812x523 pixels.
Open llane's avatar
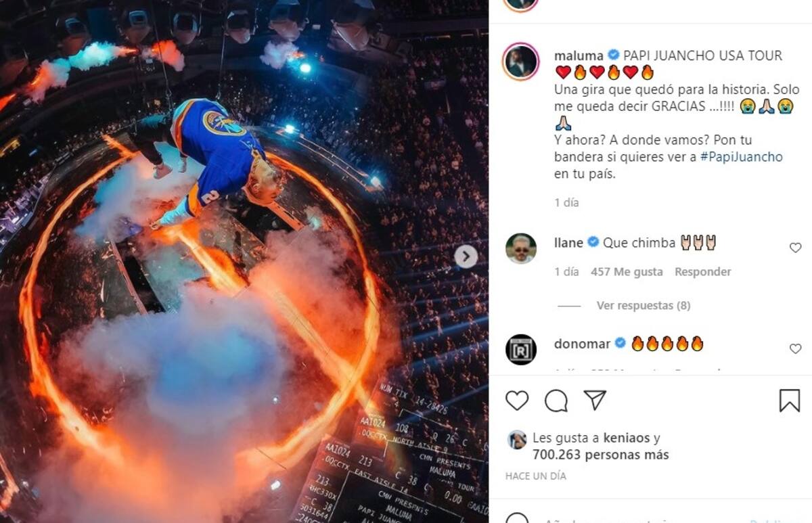tap(521, 249)
